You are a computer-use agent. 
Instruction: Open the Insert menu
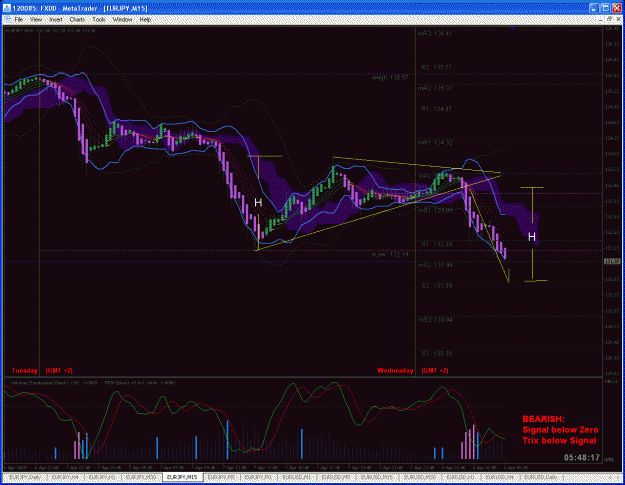click(x=56, y=19)
